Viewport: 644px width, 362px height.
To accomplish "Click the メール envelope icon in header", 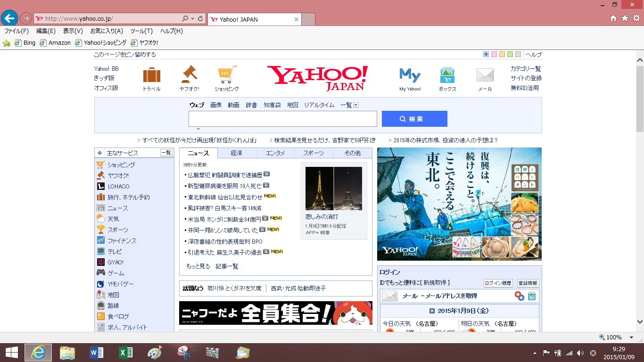I will [x=485, y=75].
